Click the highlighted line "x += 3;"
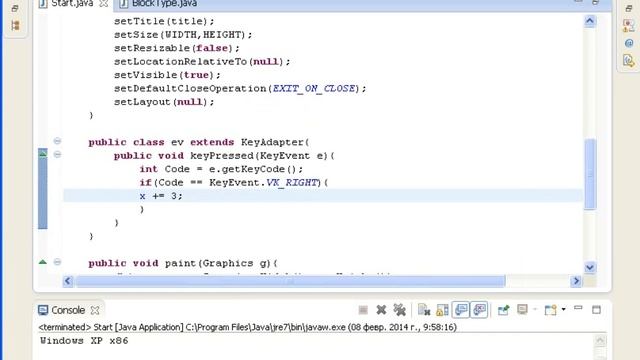Screen dimensions: 640x360 323,196
